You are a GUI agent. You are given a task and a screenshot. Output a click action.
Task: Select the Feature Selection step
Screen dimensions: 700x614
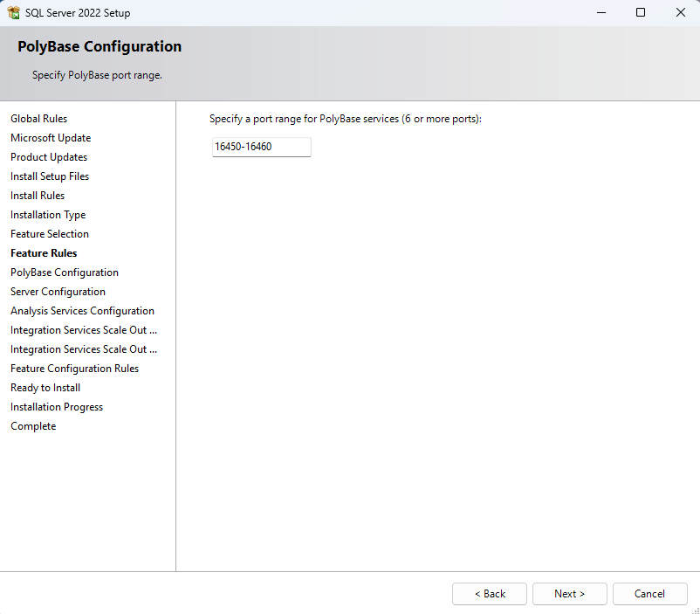(x=50, y=234)
